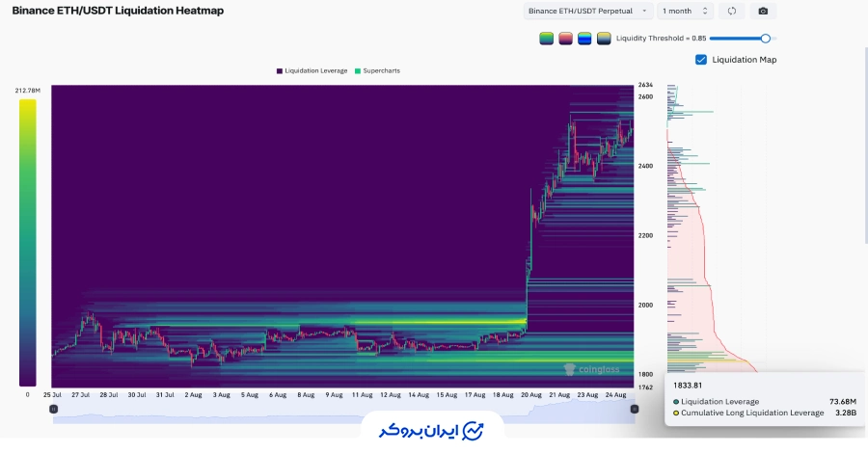Click the 2600 price axis label
The image size is (868, 454).
coord(645,96)
